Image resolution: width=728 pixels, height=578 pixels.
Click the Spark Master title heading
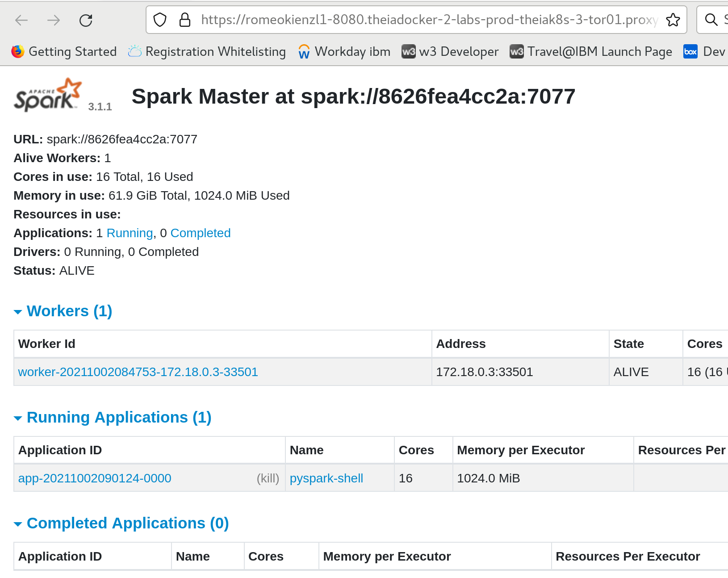point(353,96)
